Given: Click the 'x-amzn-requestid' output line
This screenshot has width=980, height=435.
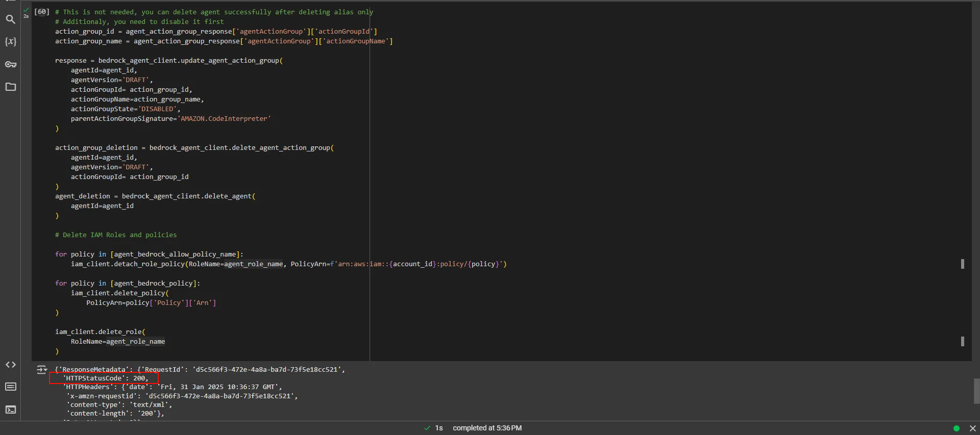Looking at the screenshot, I should pos(182,396).
